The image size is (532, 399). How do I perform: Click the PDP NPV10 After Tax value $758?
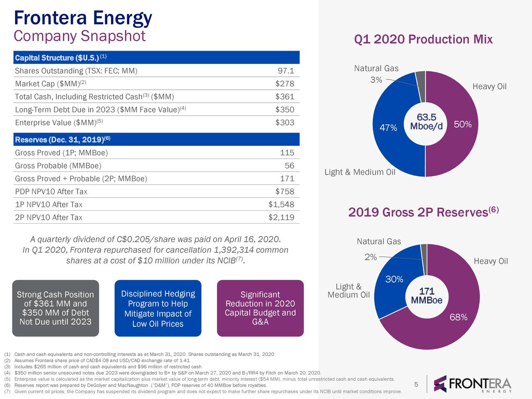pyautogui.click(x=285, y=192)
